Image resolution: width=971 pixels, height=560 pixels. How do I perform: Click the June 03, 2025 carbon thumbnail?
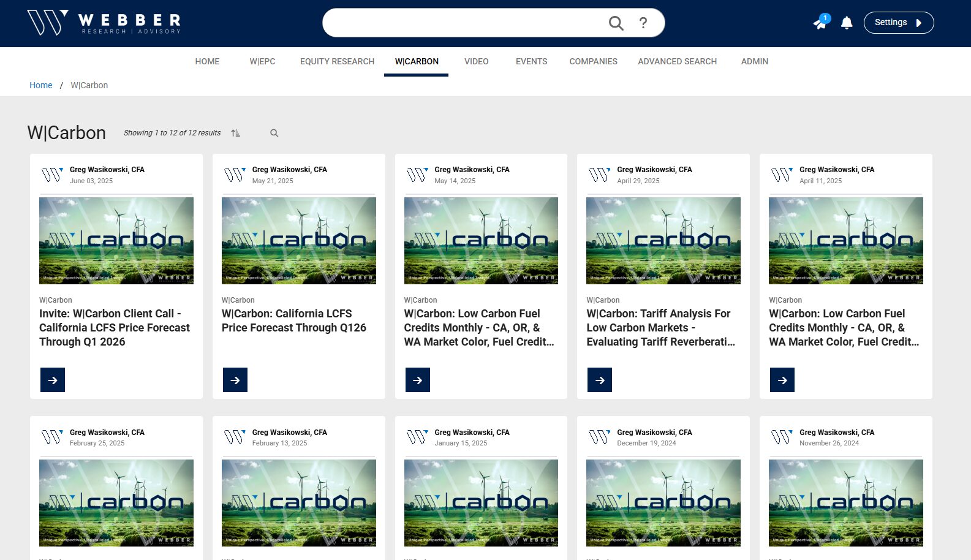[116, 241]
